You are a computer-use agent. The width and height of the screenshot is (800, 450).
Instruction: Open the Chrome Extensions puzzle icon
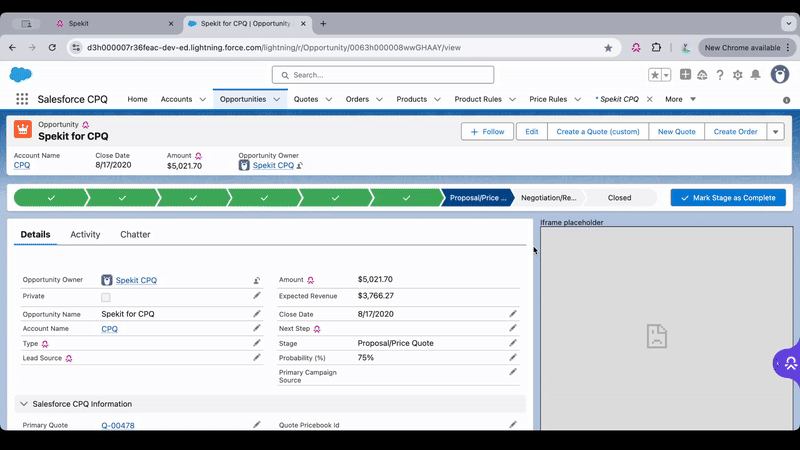[x=656, y=47]
